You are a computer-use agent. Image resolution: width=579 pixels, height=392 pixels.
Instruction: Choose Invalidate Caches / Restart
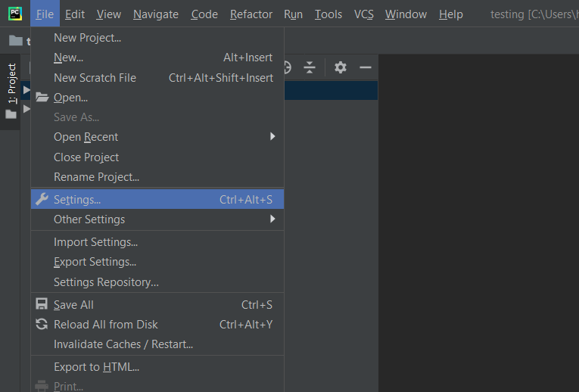tap(123, 344)
